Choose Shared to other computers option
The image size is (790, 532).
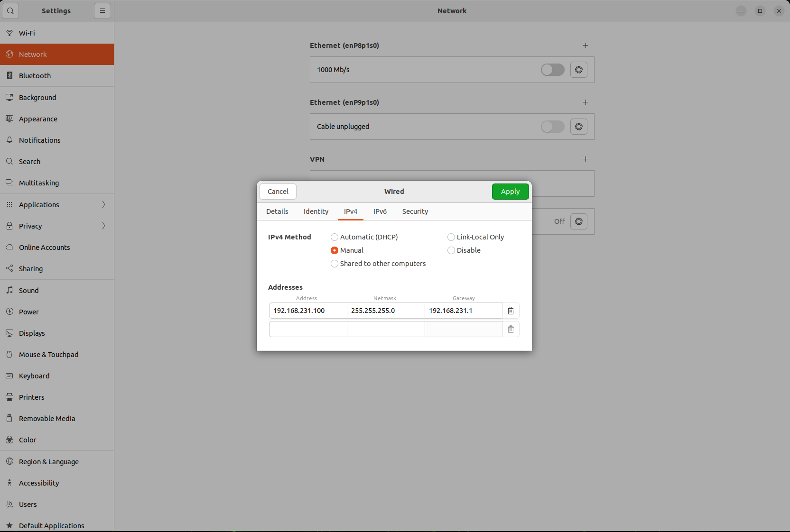click(335, 264)
